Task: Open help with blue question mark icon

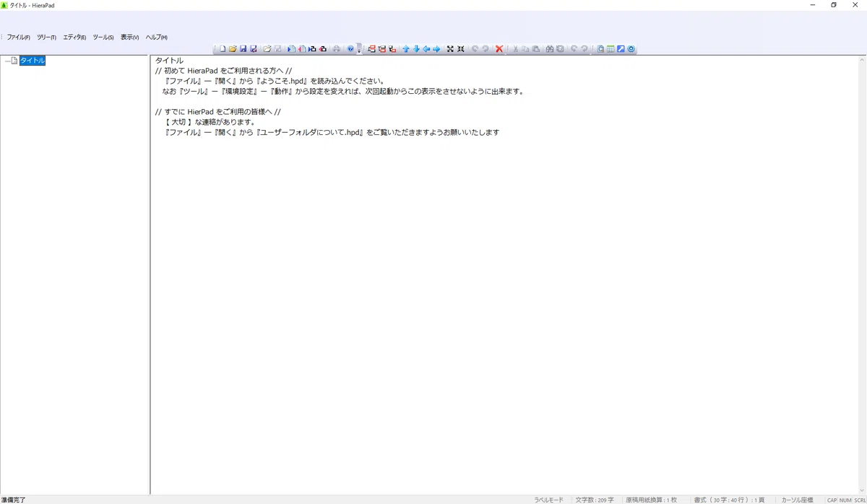Action: point(350,49)
